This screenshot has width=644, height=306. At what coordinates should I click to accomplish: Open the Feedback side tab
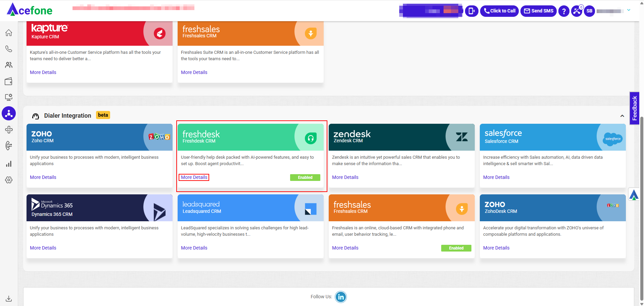click(634, 108)
